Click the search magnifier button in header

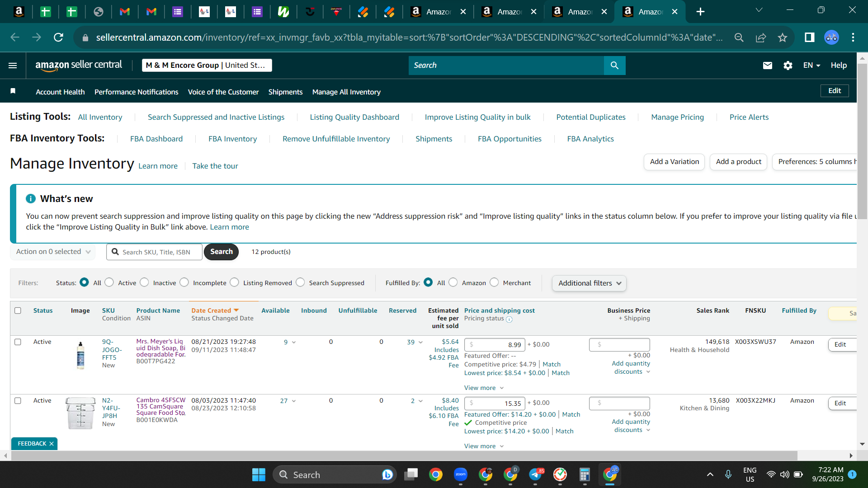click(x=614, y=66)
